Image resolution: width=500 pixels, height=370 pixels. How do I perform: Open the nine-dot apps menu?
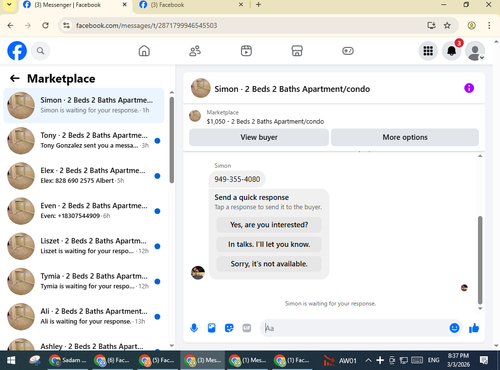pyautogui.click(x=428, y=51)
